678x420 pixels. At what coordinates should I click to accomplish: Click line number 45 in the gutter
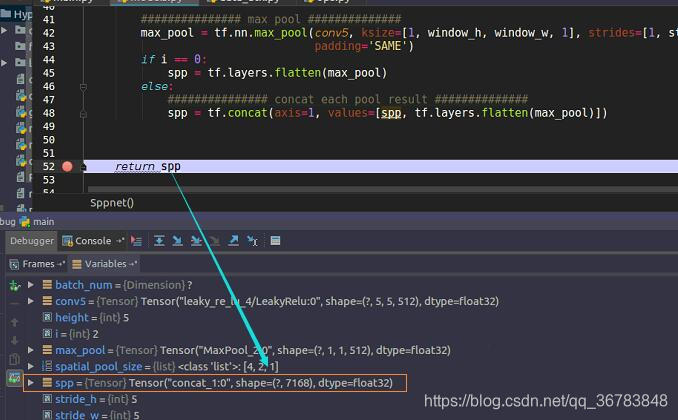coord(48,73)
